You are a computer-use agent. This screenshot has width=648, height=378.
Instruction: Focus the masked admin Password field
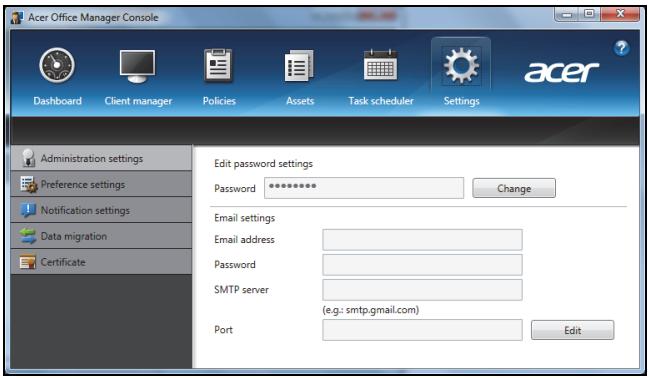(x=364, y=188)
